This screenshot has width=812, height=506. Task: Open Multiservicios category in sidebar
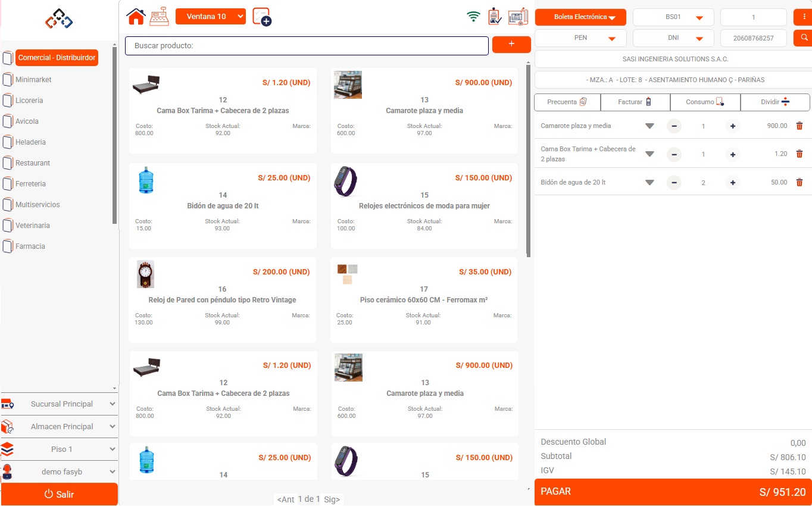38,204
